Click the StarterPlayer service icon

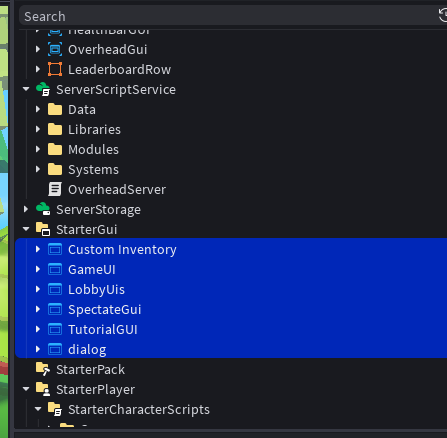[43, 389]
